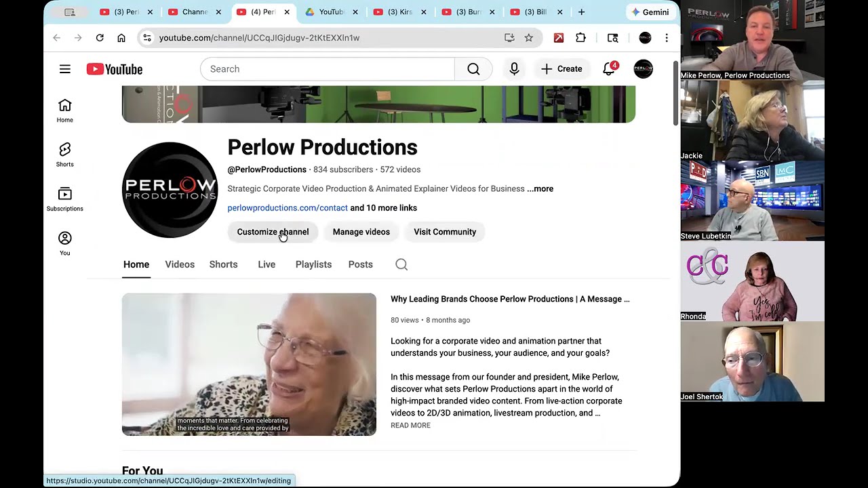Open Shorts in the sidebar
This screenshot has height=488, width=868.
click(64, 155)
